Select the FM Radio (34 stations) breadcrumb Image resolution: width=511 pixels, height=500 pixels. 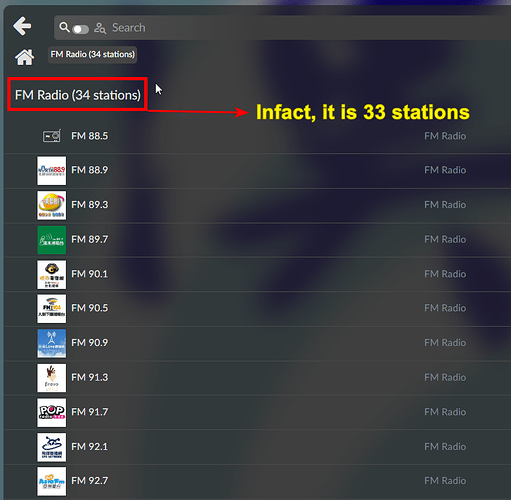(x=93, y=54)
